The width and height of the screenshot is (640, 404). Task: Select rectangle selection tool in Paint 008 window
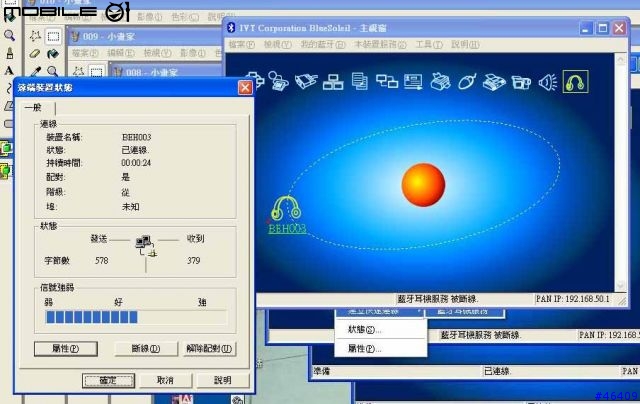(96, 72)
